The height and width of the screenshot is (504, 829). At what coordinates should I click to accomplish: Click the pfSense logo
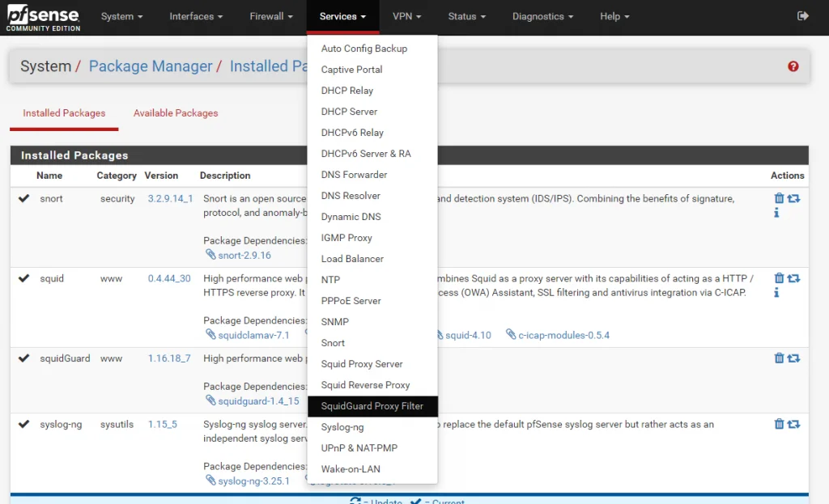(x=43, y=18)
